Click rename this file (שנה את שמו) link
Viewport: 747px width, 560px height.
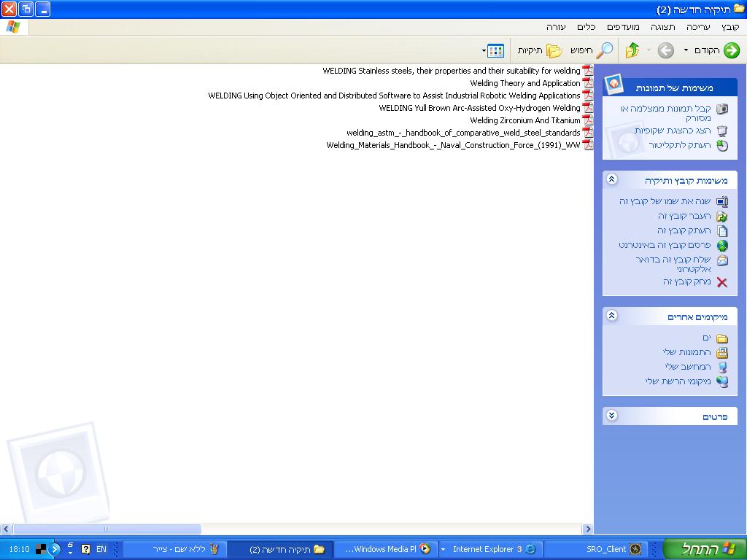[665, 201]
